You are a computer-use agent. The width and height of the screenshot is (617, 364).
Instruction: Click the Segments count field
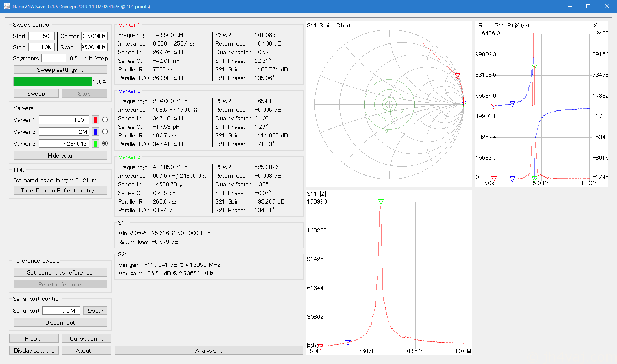(x=53, y=58)
